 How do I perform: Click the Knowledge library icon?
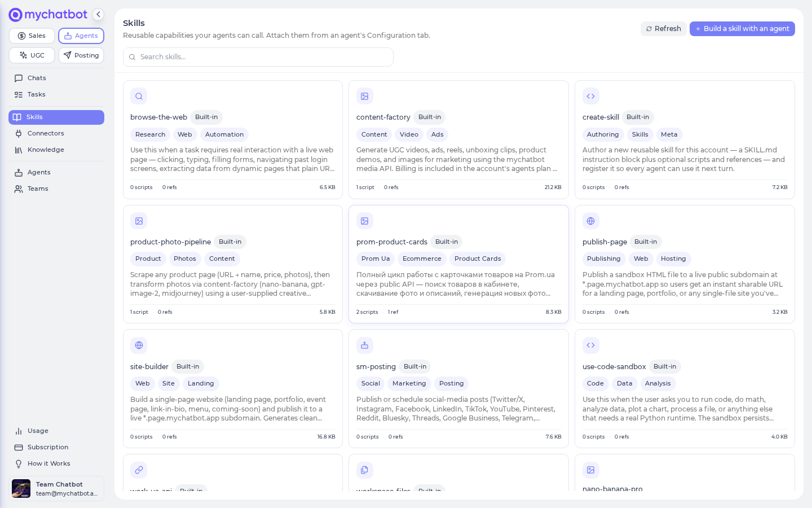[x=19, y=150]
